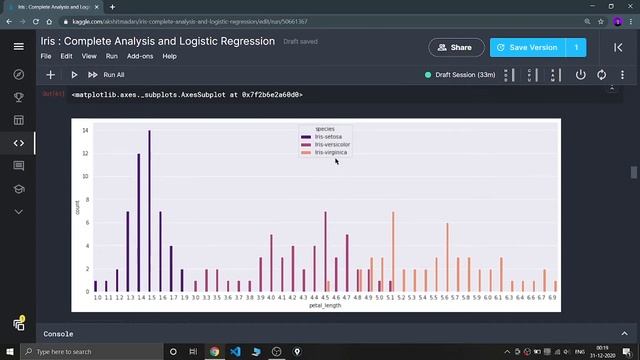The image size is (640, 360).
Task: Open the File menu
Action: point(46,56)
